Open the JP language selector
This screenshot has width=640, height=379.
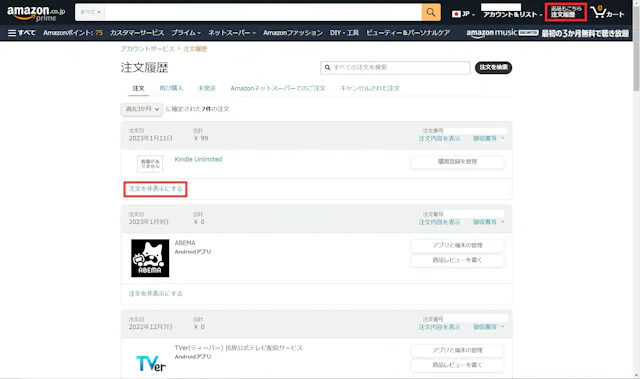[463, 14]
